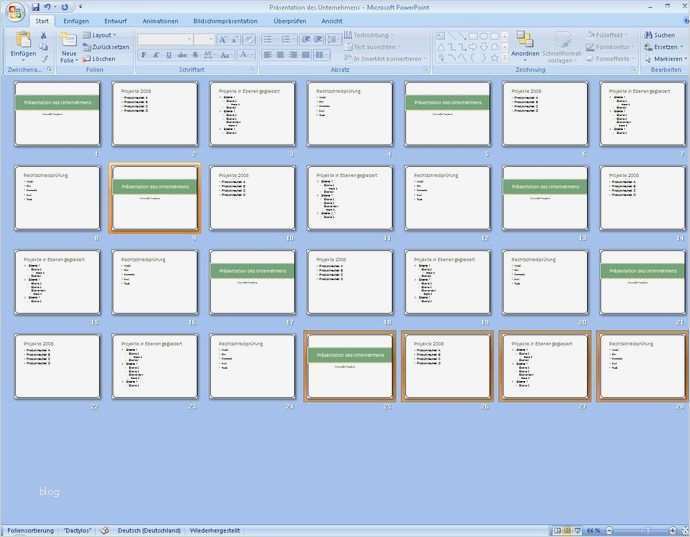Screen dimensions: 690x537
Task: Open the Layout dropdown
Action: 99,35
